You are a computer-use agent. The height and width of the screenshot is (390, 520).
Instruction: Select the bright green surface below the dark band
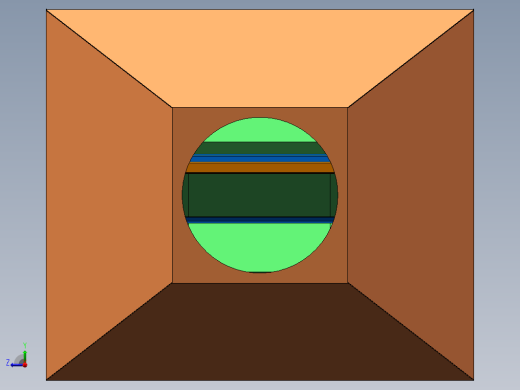pyautogui.click(x=260, y=247)
